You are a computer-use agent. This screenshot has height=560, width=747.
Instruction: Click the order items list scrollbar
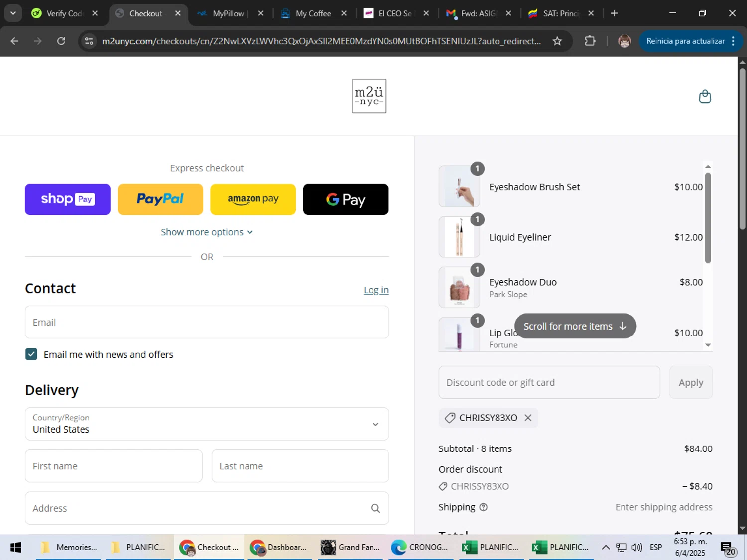click(708, 218)
